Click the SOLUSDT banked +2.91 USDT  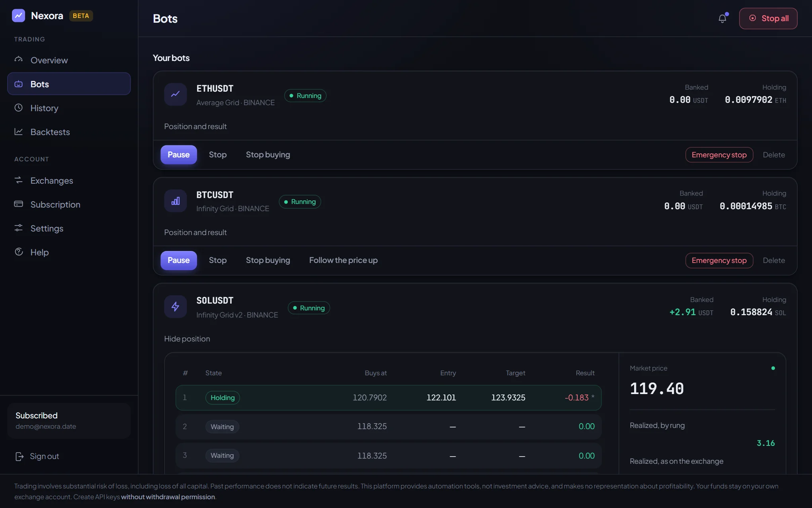pos(691,312)
